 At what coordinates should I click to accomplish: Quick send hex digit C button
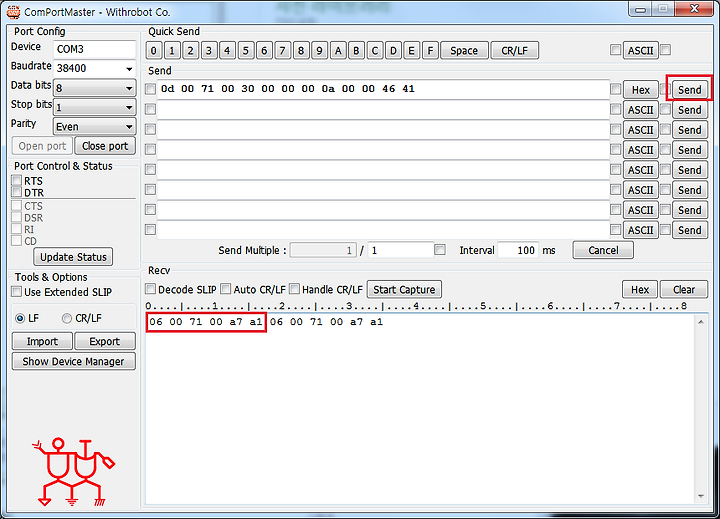375,51
